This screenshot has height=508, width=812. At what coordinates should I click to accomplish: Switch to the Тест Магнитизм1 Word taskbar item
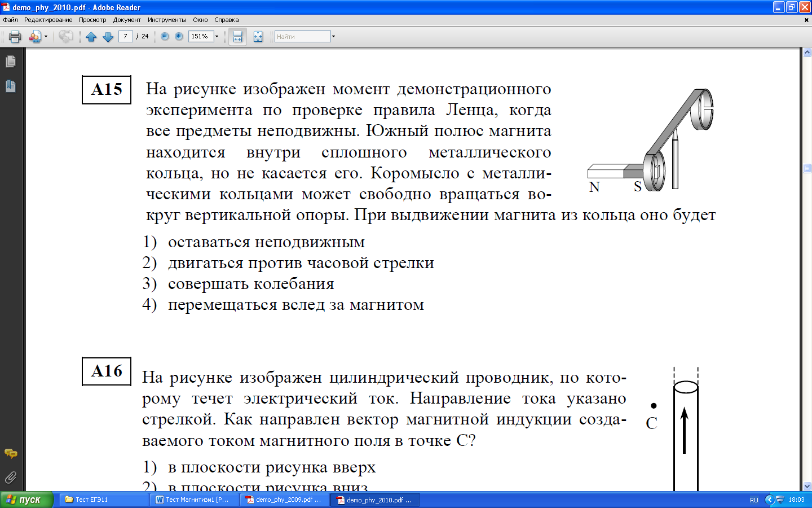[x=195, y=500]
